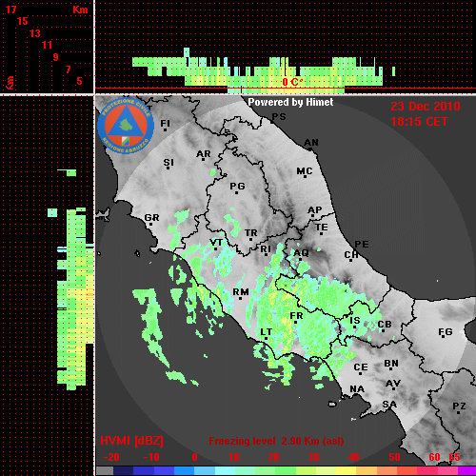Click the PG city label
The height and width of the screenshot is (476, 476).
tap(237, 187)
